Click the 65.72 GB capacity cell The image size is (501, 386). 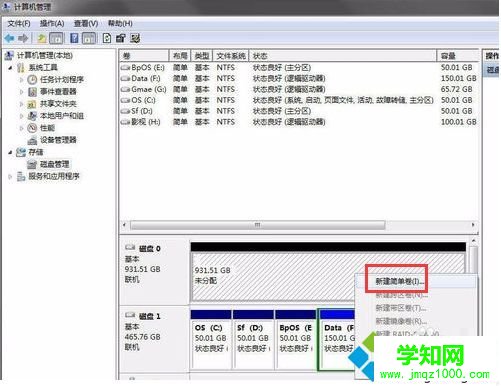tap(457, 89)
